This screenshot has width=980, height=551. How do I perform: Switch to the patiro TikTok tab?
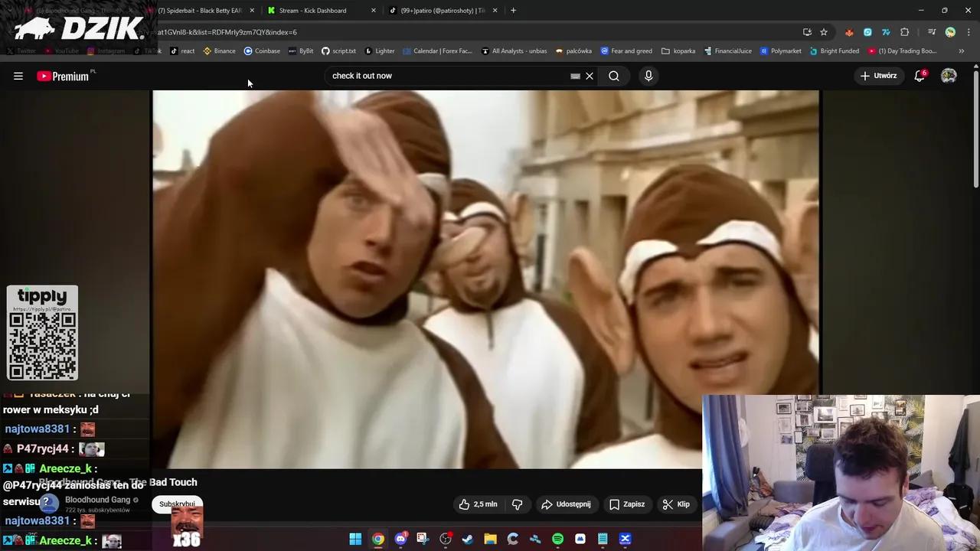tap(443, 11)
